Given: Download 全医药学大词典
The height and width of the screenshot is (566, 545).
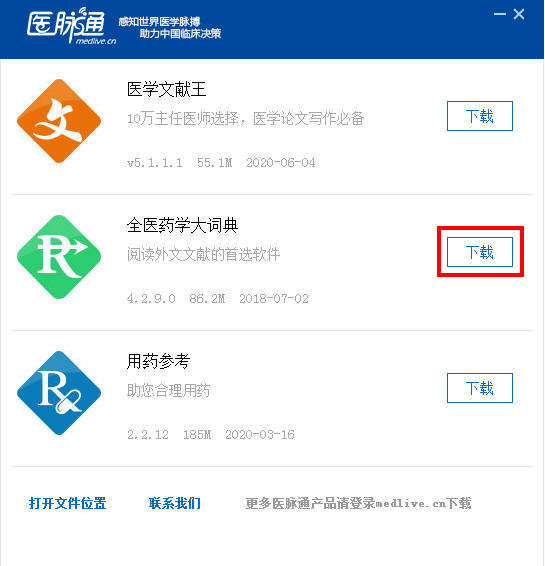Looking at the screenshot, I should click(x=480, y=252).
